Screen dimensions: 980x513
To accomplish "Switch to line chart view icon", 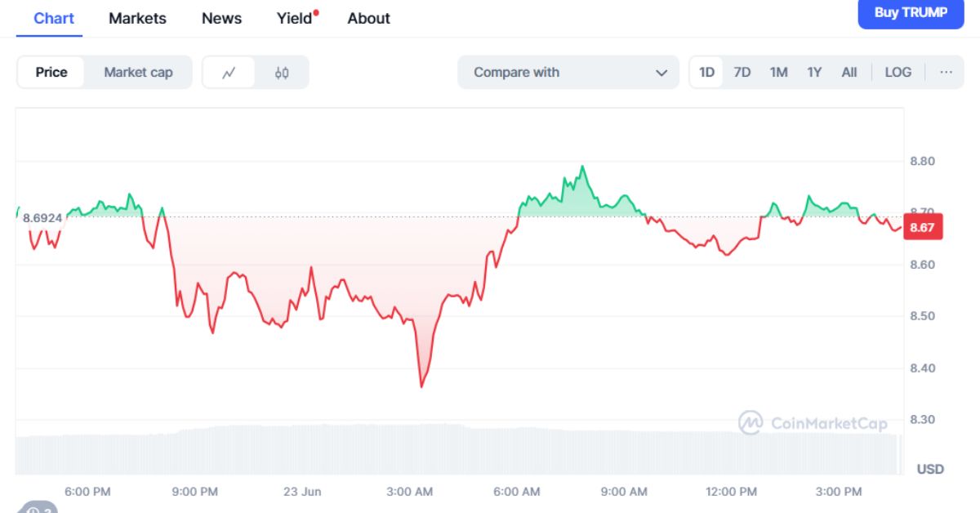I will click(x=229, y=73).
